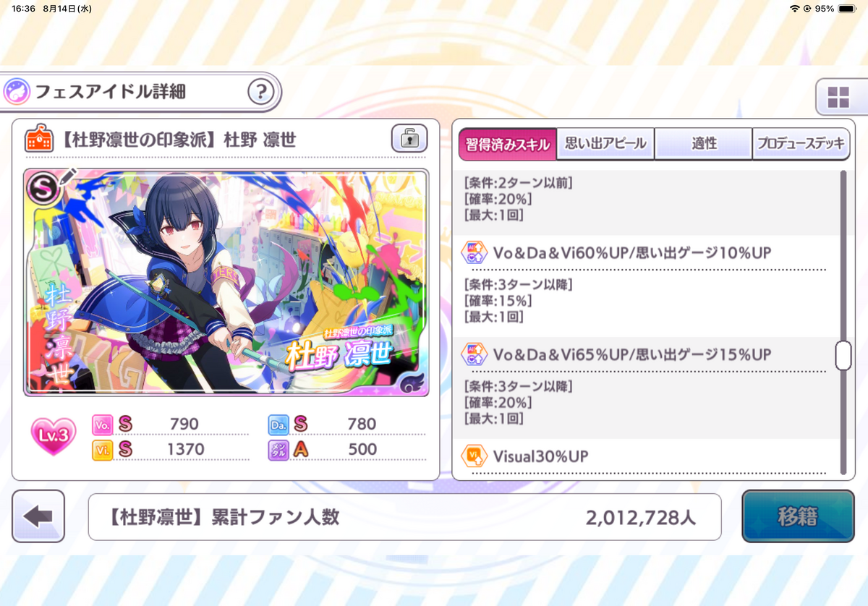This screenshot has width=868, height=606.
Task: Select the 習得済みスキル tab
Action: point(507,145)
